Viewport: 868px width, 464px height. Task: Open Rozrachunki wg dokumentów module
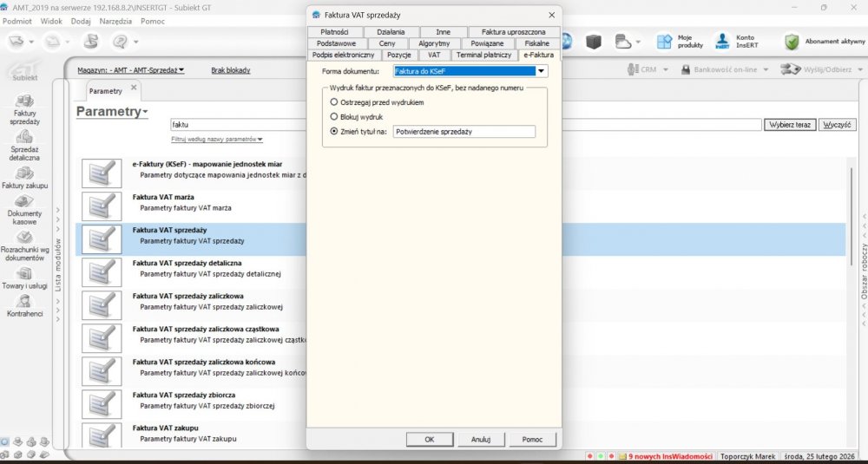(24, 245)
